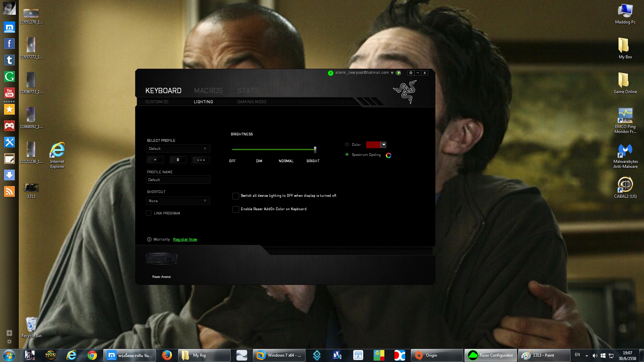Open the profile options three-dots button

click(x=201, y=160)
